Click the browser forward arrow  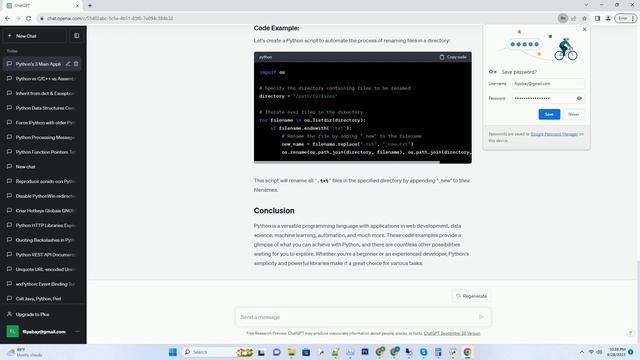tap(18, 18)
